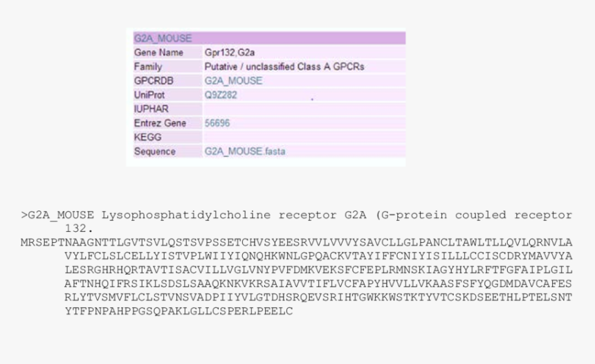Click the last sequence line YTFPNPAHPPGSQPAK
Image resolution: width=595 pixels, height=364 pixels.
pyautogui.click(x=178, y=311)
